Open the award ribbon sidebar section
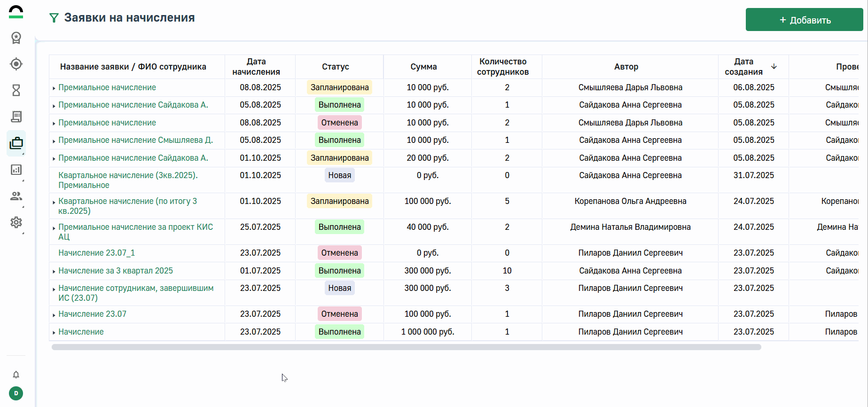Screen dimensions: 868x407 (16, 38)
